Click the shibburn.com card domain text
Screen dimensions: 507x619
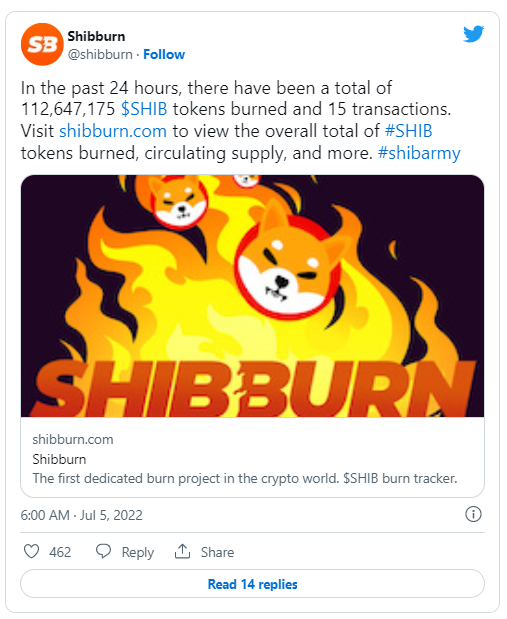click(x=73, y=439)
